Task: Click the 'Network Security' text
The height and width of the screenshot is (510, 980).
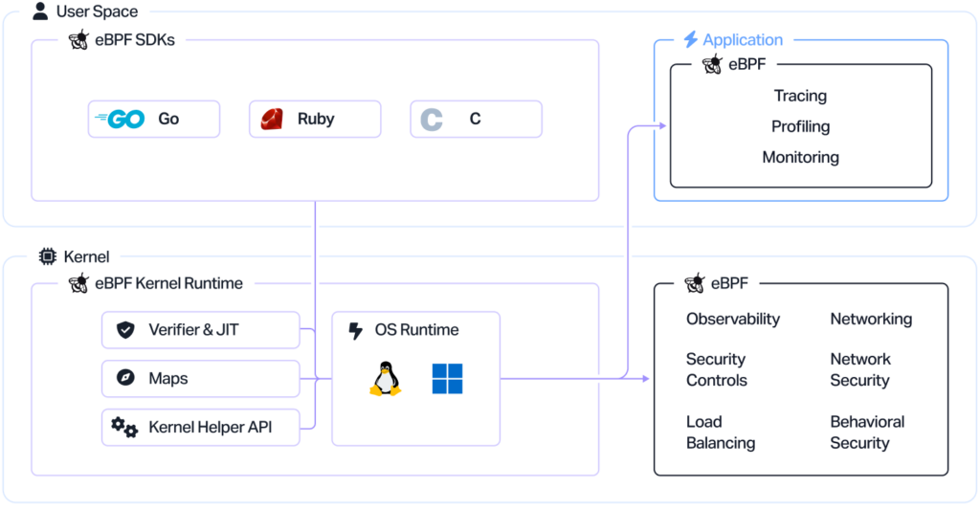Action: (860, 370)
